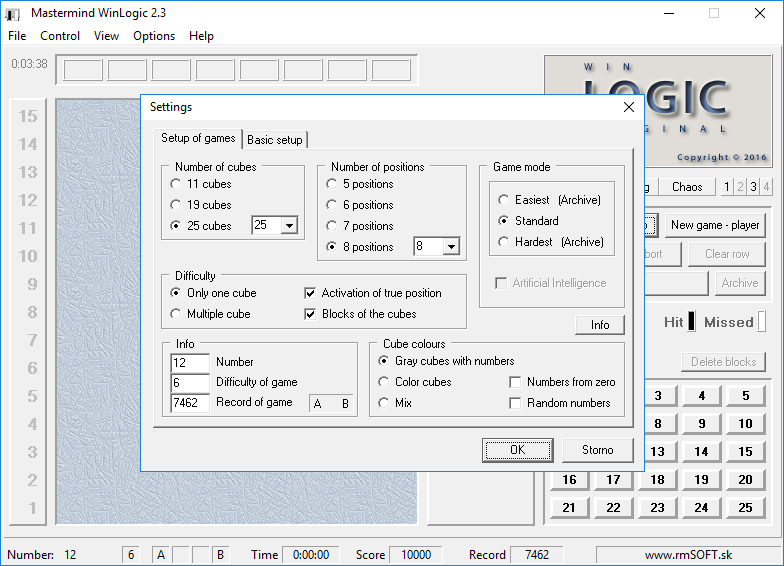Select the 11 cubes radio button
The height and width of the screenshot is (566, 784).
[176, 184]
